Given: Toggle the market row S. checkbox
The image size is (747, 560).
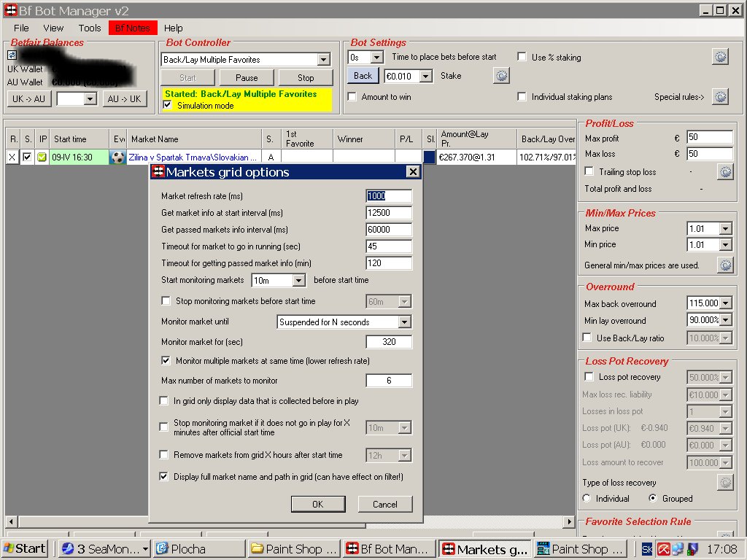Looking at the screenshot, I should click(27, 157).
